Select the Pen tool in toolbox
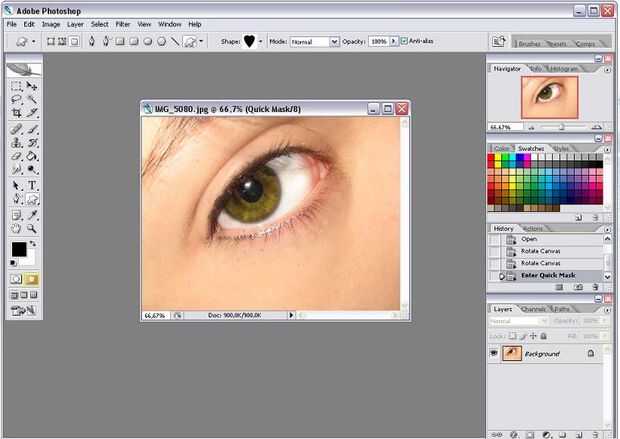The width and height of the screenshot is (620, 439). (16, 199)
